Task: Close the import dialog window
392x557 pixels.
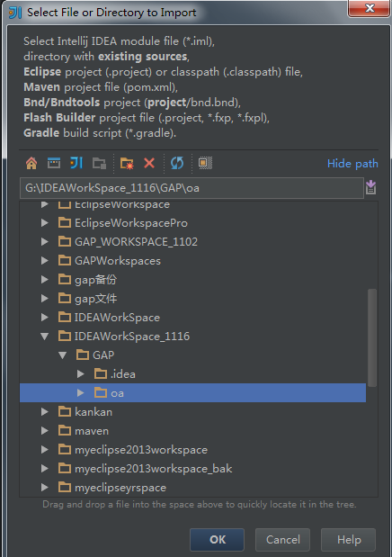Action: 370,8
